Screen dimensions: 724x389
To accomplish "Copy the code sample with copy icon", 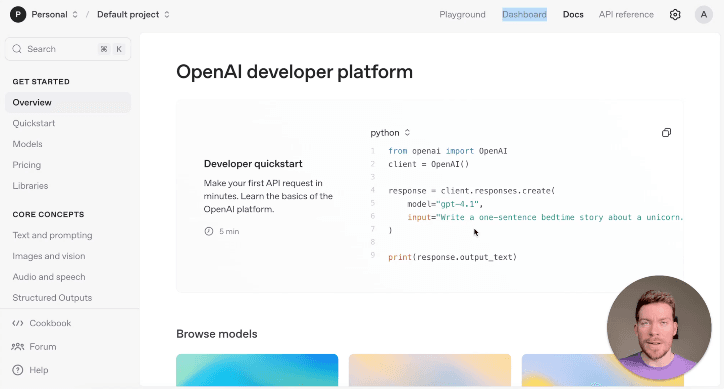I will (x=666, y=133).
